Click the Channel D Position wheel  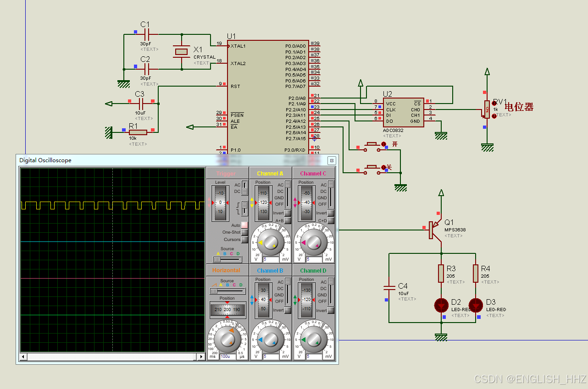(306, 299)
